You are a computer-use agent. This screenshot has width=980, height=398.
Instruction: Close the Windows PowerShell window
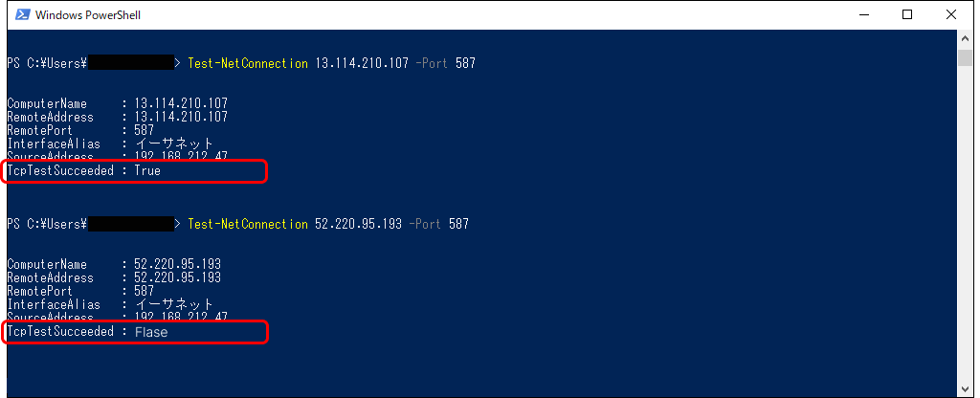tap(950, 14)
